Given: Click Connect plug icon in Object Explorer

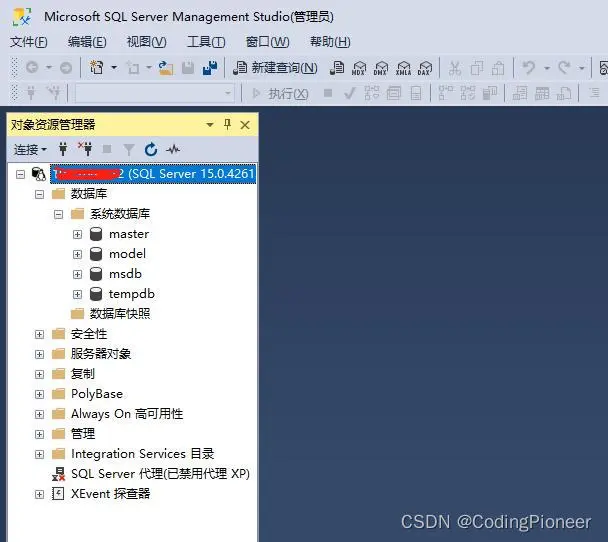Looking at the screenshot, I should pos(63,149).
